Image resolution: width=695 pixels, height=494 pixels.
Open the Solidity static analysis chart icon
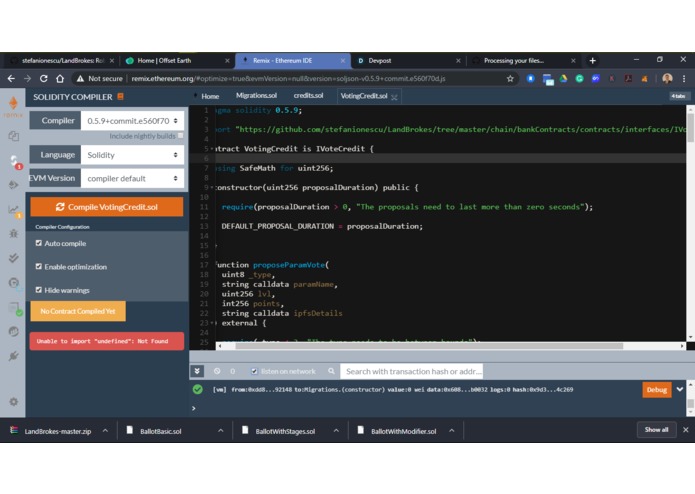[14, 210]
